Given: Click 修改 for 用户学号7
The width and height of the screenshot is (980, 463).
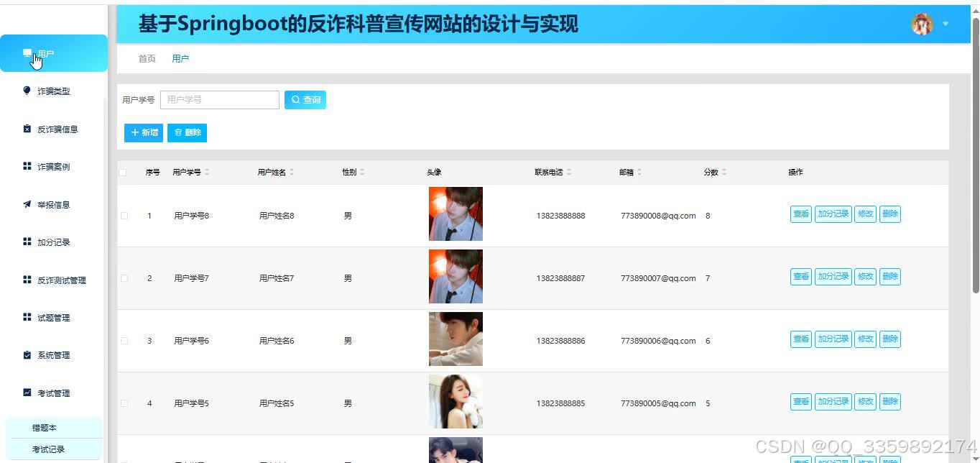Looking at the screenshot, I should [865, 277].
